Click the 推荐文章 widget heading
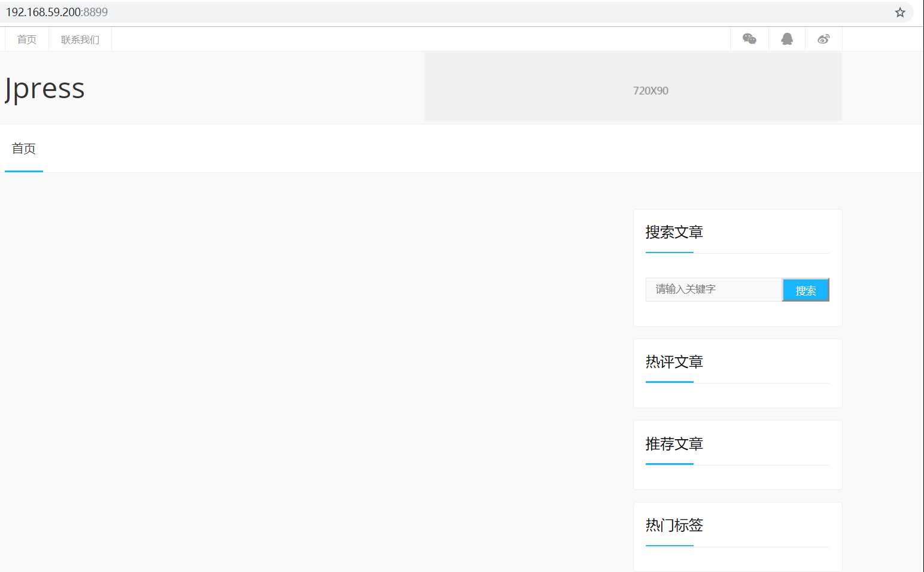Viewport: 924px width, 572px height. (674, 444)
